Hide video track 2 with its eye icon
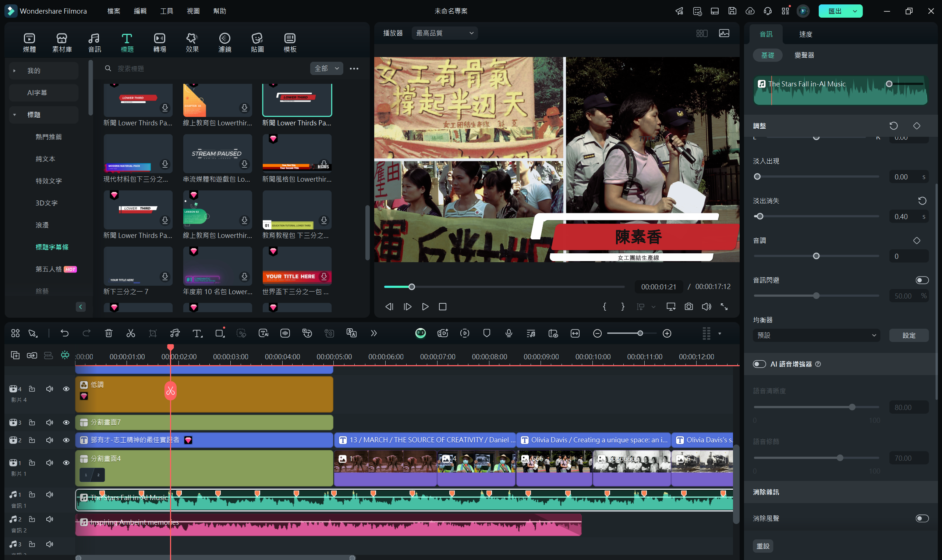 click(66, 440)
